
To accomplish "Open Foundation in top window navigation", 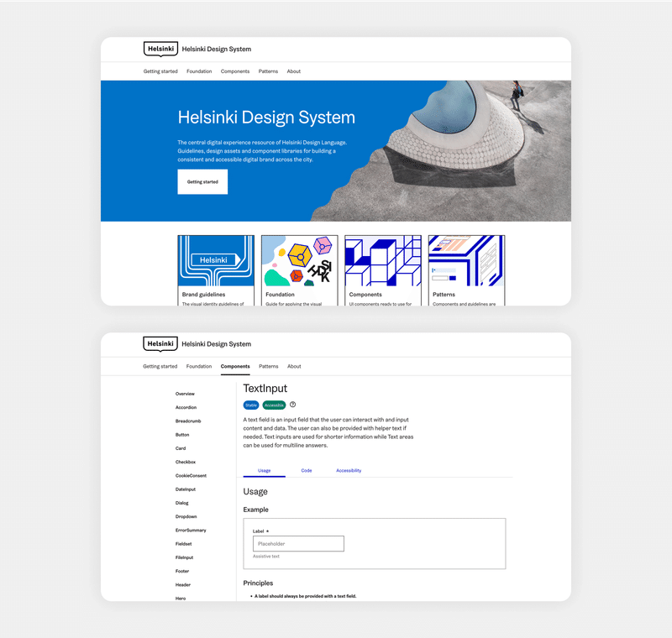I will pos(199,71).
